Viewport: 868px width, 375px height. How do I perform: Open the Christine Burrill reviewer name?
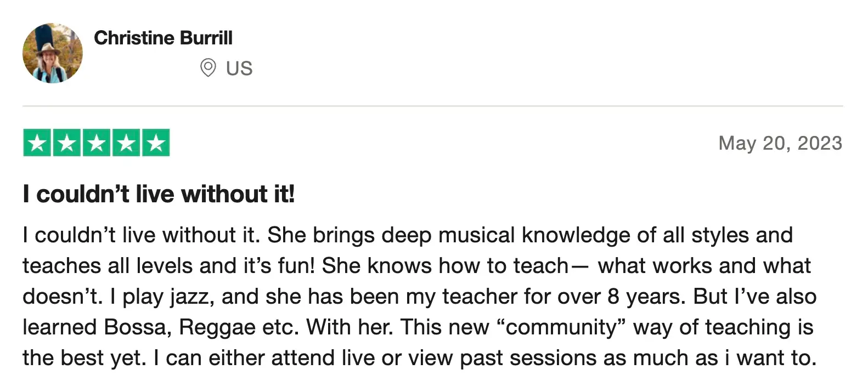[164, 38]
